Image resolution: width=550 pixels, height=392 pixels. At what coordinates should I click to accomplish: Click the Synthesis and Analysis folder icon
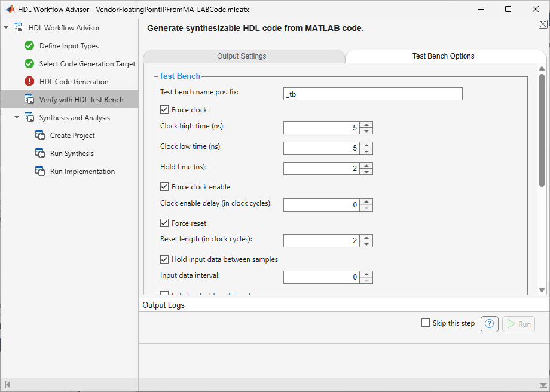tap(29, 117)
